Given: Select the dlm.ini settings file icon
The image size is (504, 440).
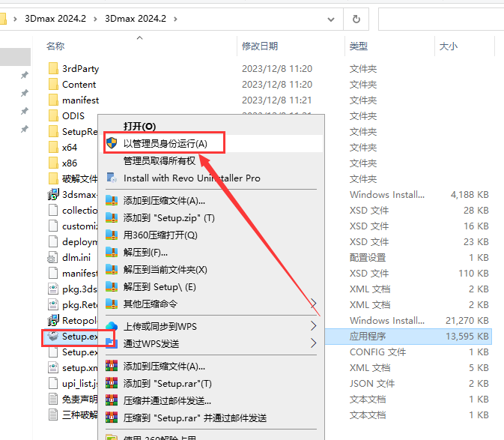Looking at the screenshot, I should pos(53,258).
